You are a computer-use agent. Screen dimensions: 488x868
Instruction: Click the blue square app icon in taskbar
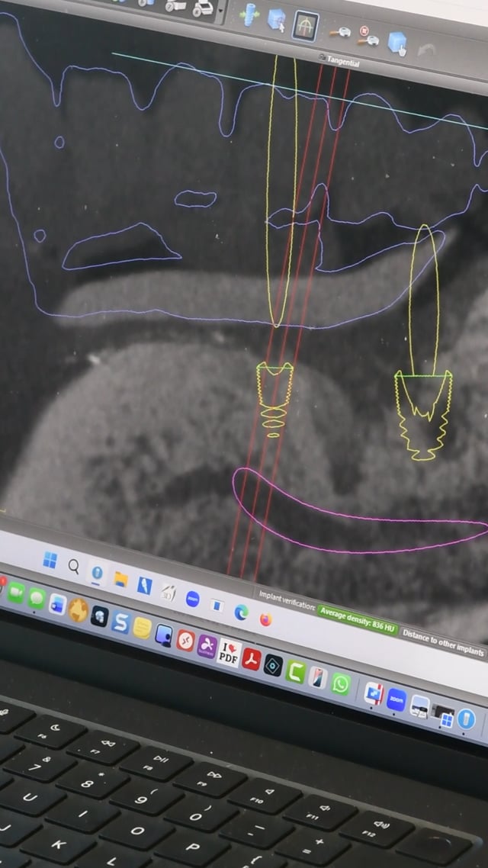(144, 585)
